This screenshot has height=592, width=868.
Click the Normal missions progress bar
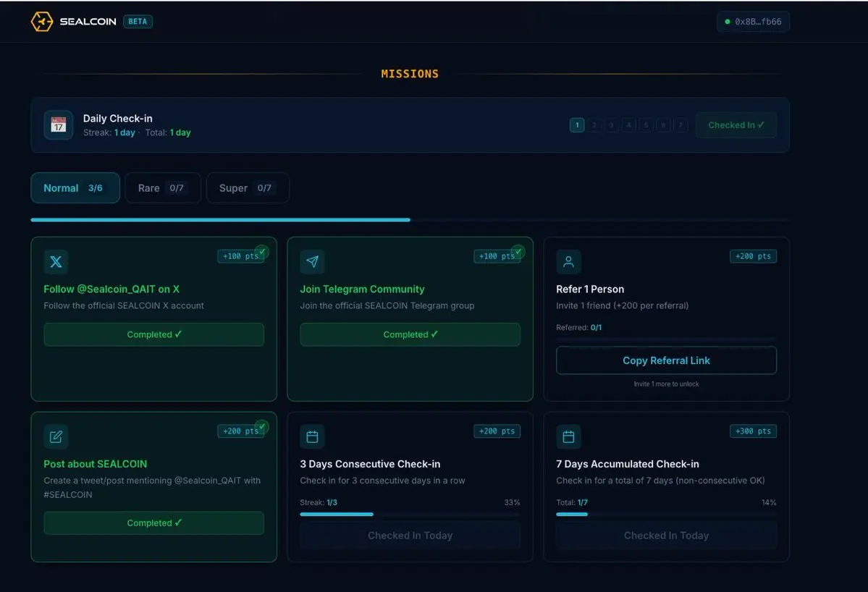[x=410, y=220]
